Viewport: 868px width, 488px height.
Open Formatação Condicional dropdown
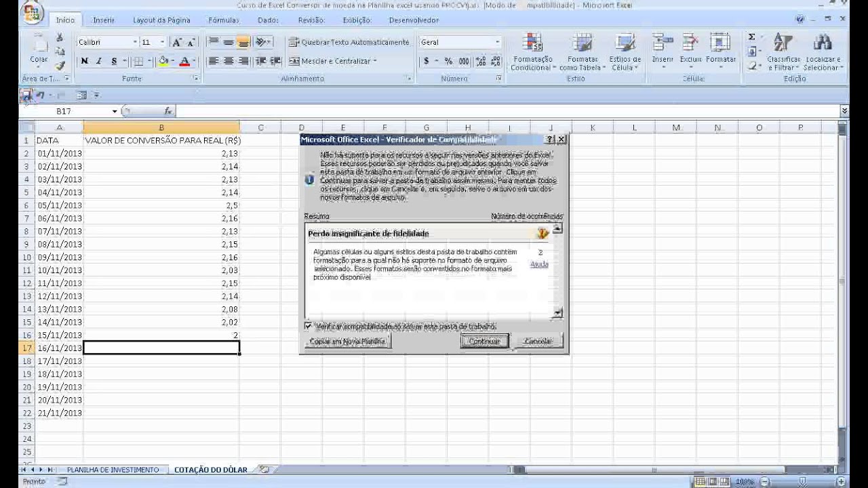[533, 52]
